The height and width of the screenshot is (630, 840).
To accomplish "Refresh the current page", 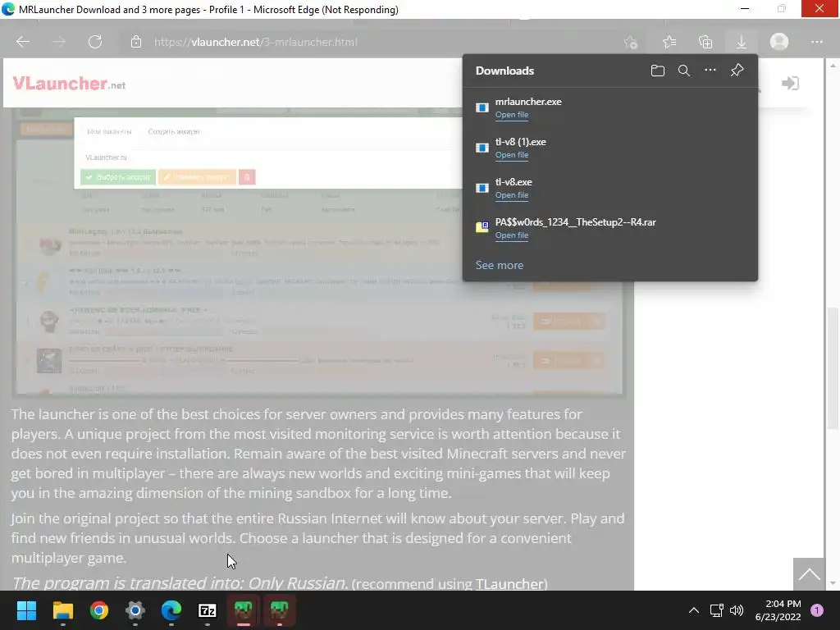I will pos(95,42).
